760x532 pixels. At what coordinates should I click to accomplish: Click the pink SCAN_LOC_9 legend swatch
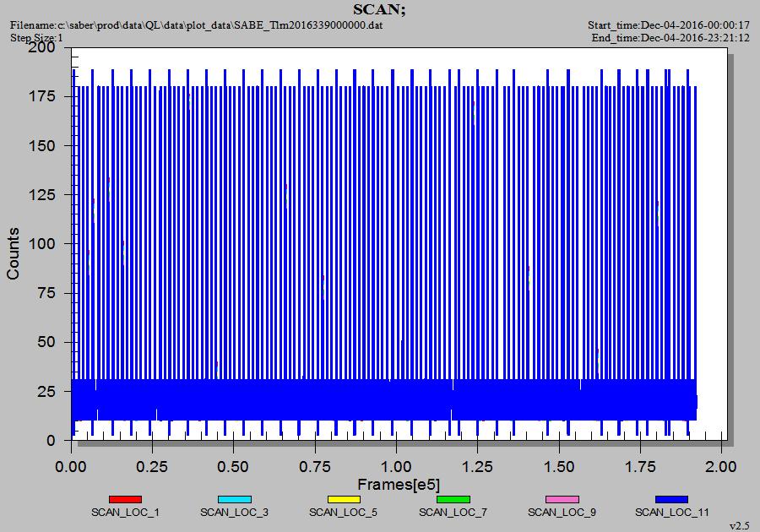[562, 500]
